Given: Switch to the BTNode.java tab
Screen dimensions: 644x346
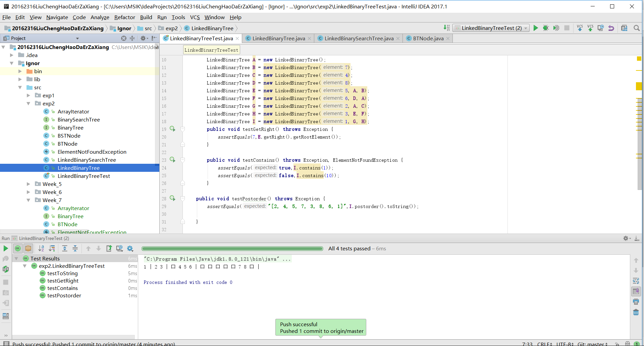Looking at the screenshot, I should pos(428,38).
